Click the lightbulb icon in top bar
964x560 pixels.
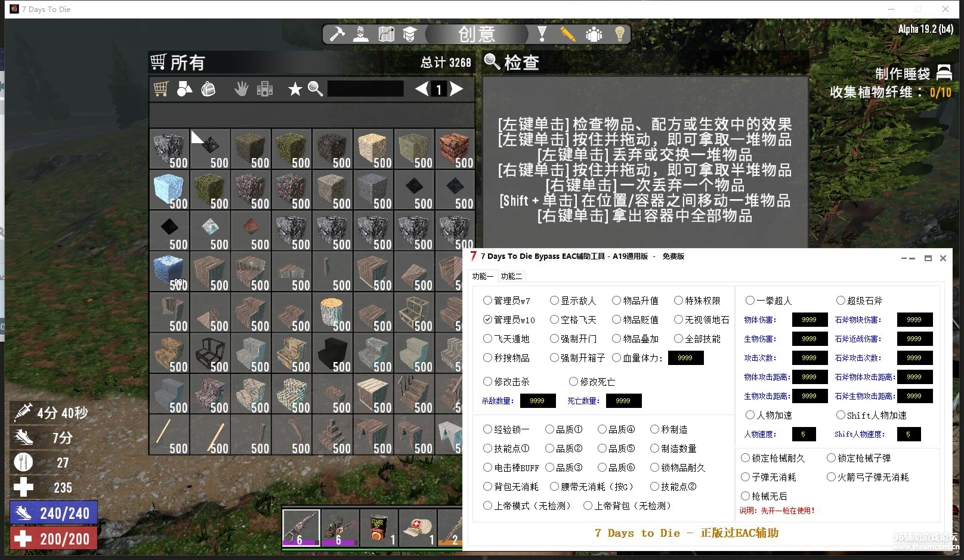pos(619,34)
